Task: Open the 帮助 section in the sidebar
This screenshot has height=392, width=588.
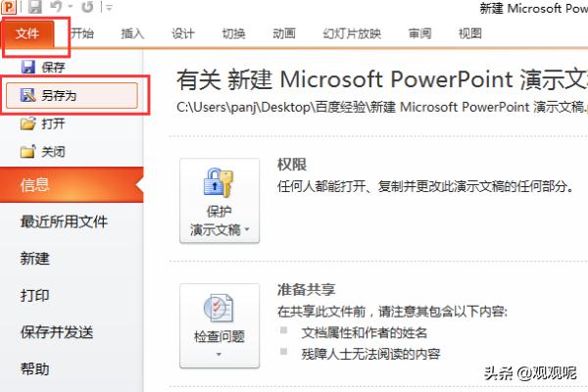Action: coord(35,369)
